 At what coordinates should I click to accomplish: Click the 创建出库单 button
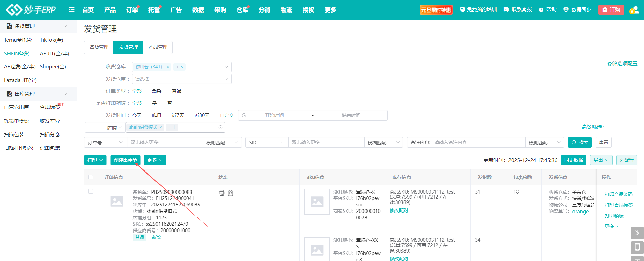point(125,160)
